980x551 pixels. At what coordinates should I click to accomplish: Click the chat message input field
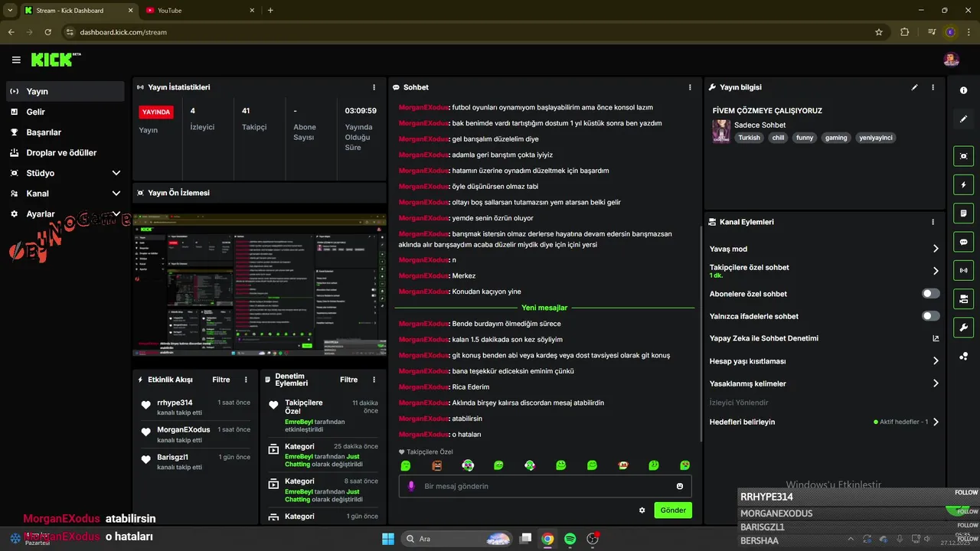pos(544,486)
